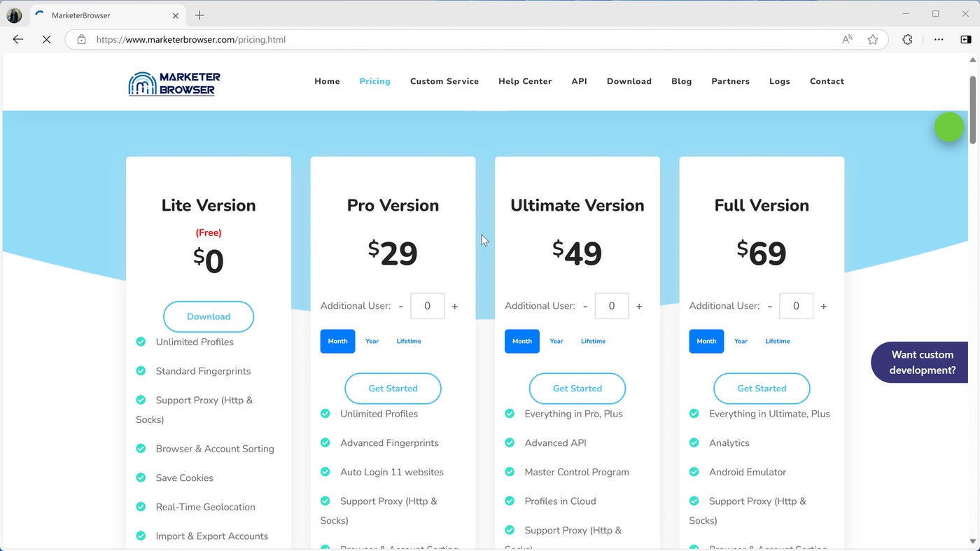This screenshot has width=980, height=551.
Task: Select Year billing for Ultimate Version
Action: coord(556,341)
